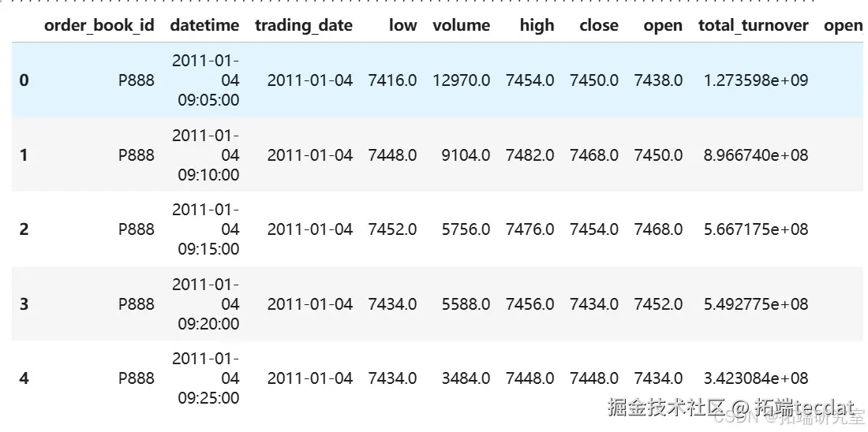Viewport: 868px width, 432px height.
Task: Click row index 4 label
Action: tap(24, 378)
